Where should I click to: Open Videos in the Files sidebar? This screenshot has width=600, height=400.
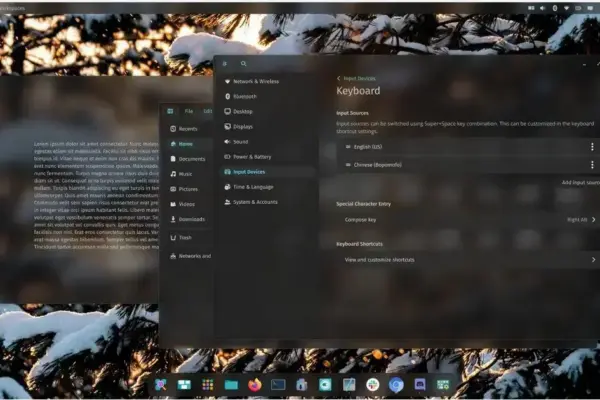pos(189,204)
